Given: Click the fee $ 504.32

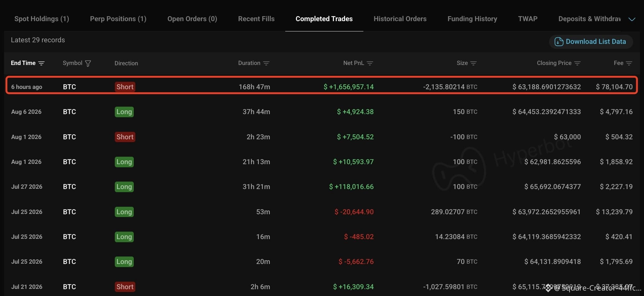Looking at the screenshot, I should [619, 137].
